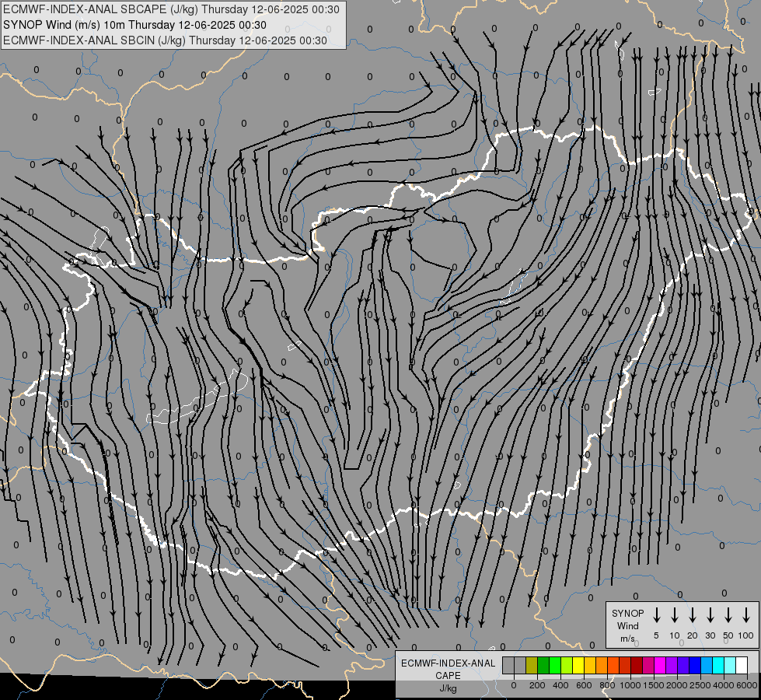Click the 10 m/s wind arrow in legend
The width and height of the screenshot is (761, 700).
(675, 615)
